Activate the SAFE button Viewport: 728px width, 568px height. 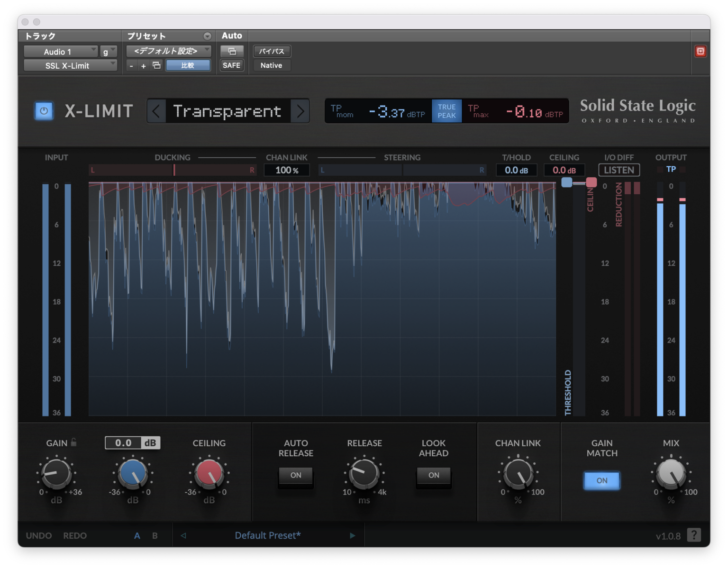tap(232, 65)
